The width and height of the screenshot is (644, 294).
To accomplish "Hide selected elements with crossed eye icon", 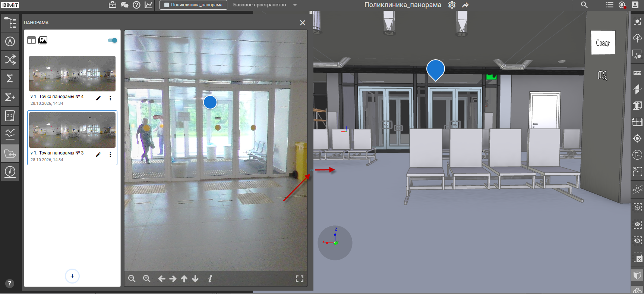I will [637, 241].
